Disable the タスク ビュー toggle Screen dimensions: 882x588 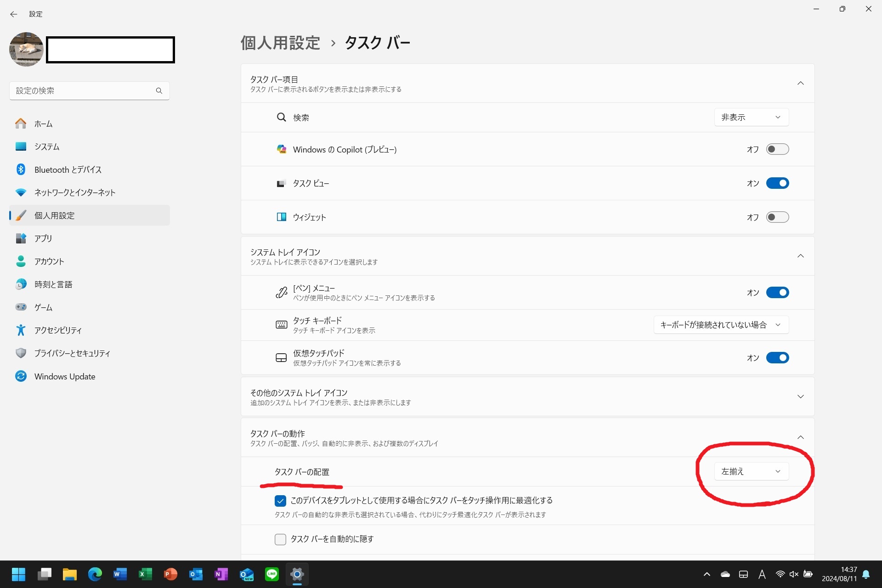click(x=777, y=183)
